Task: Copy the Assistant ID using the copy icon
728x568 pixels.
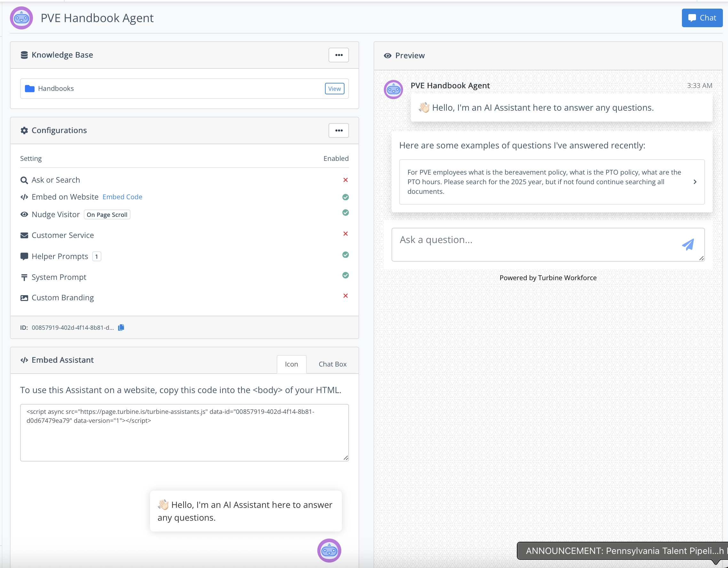Action: [x=121, y=327]
